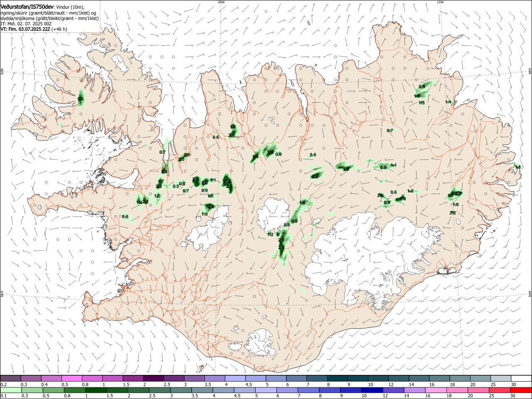Click the '0.7' value in northeast highlands
The image size is (532, 399).
[x=390, y=131]
